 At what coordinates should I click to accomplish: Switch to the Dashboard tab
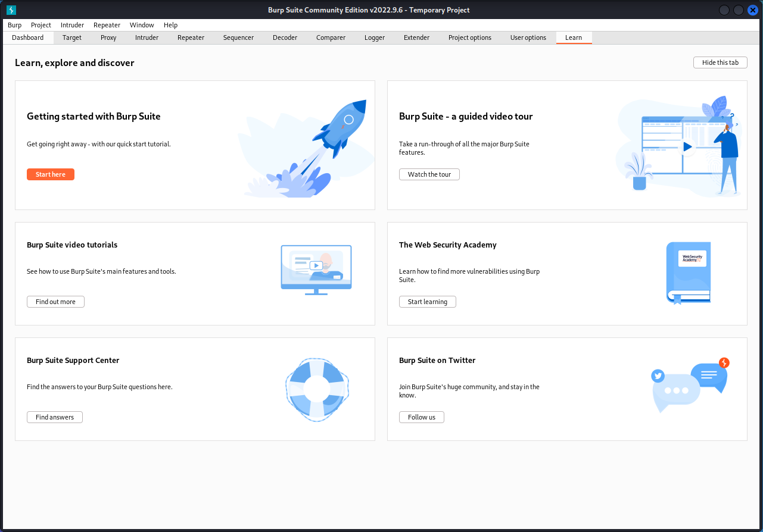(28, 37)
